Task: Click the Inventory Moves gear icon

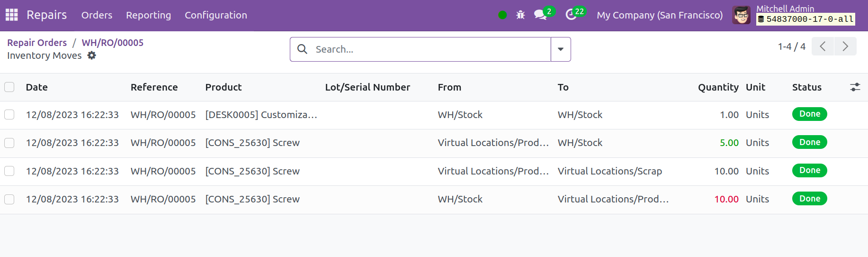Action: 91,55
